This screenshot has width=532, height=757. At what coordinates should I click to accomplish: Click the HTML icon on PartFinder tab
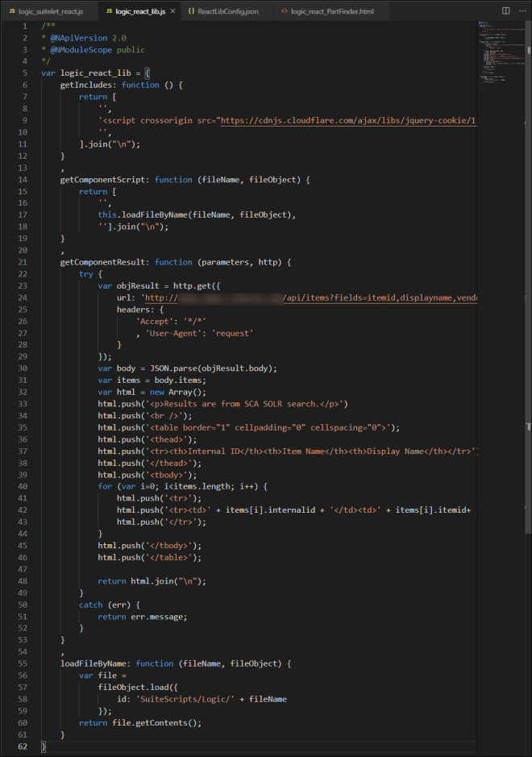coord(285,11)
